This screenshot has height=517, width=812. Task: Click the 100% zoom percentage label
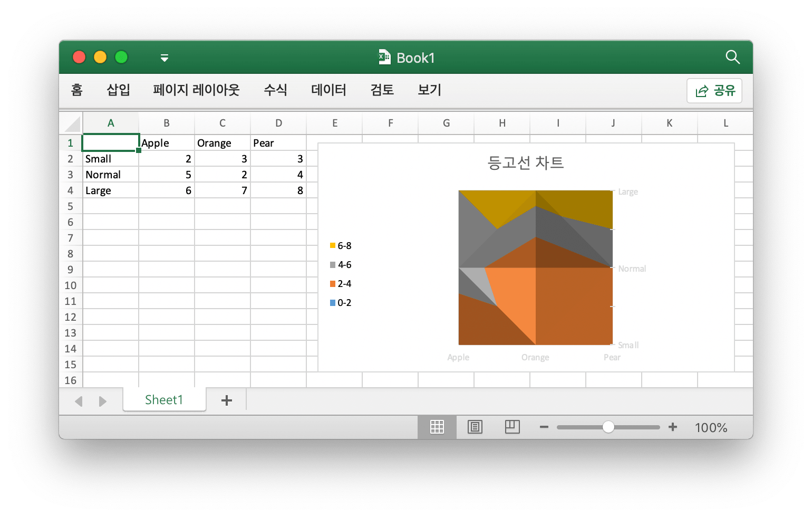(710, 427)
